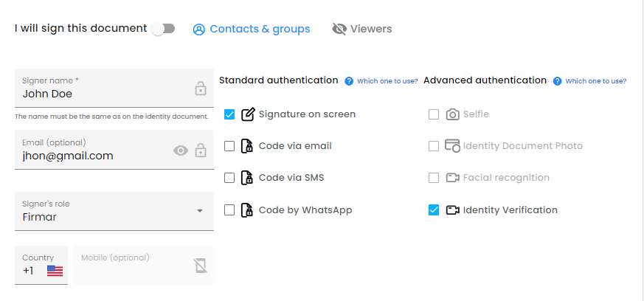Click the Selfie camera icon
644x301 pixels.
click(x=453, y=114)
